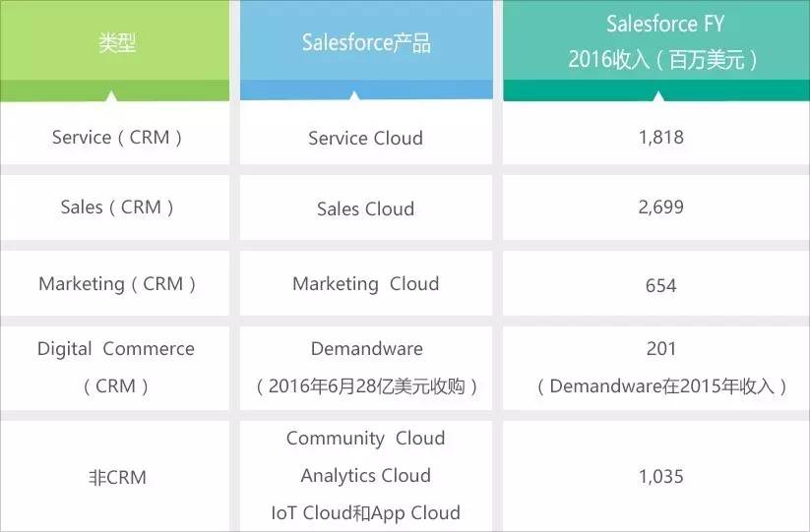The image size is (810, 532).
Task: Select the Demandware product name
Action: pos(366,349)
